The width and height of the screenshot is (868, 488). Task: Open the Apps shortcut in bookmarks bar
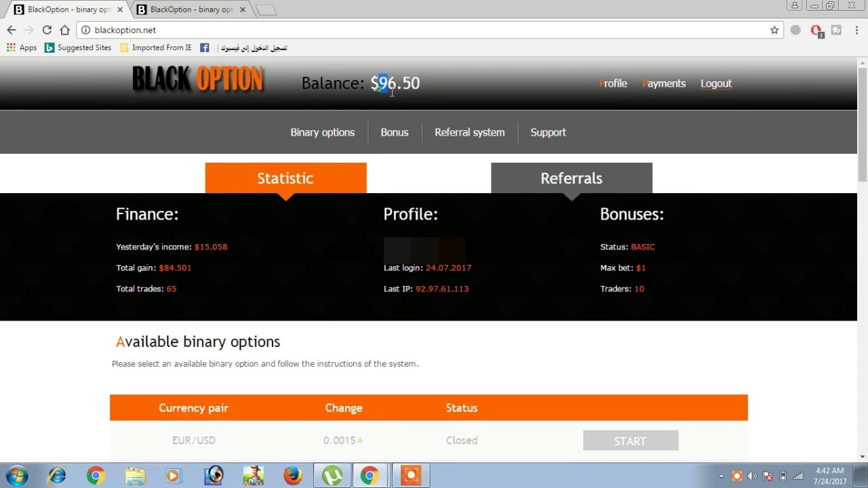coord(22,47)
